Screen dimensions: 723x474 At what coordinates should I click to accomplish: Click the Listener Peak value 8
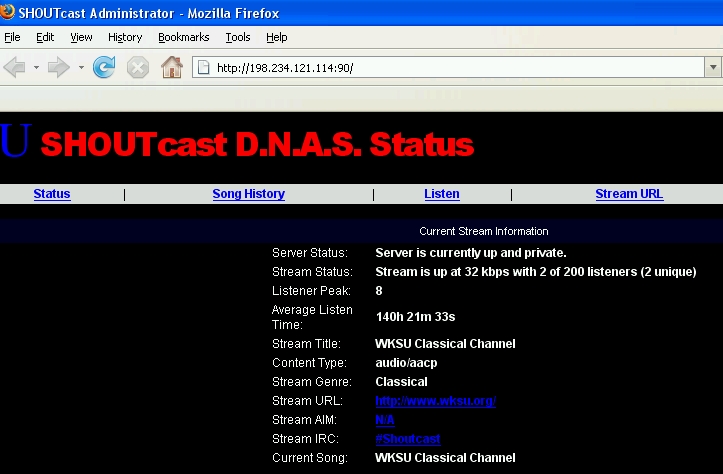pyautogui.click(x=379, y=291)
